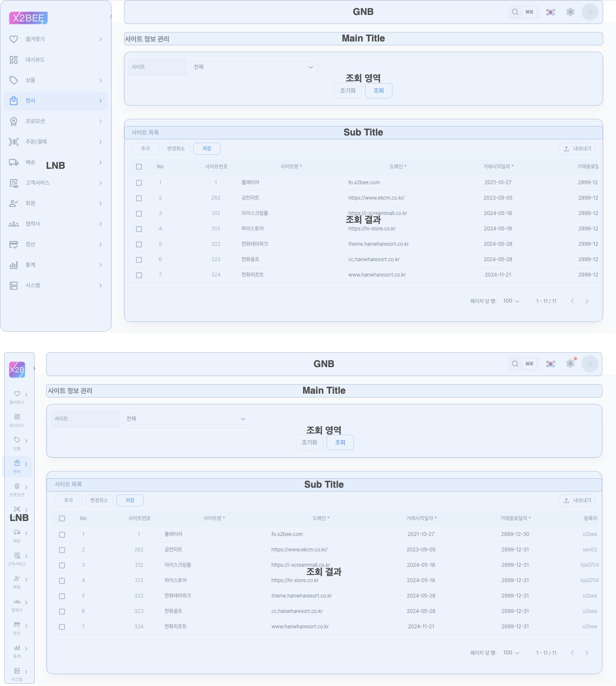616x686 pixels.
Task: Expand the 상품 chevron in expanded sidebar
Action: [x=100, y=80]
